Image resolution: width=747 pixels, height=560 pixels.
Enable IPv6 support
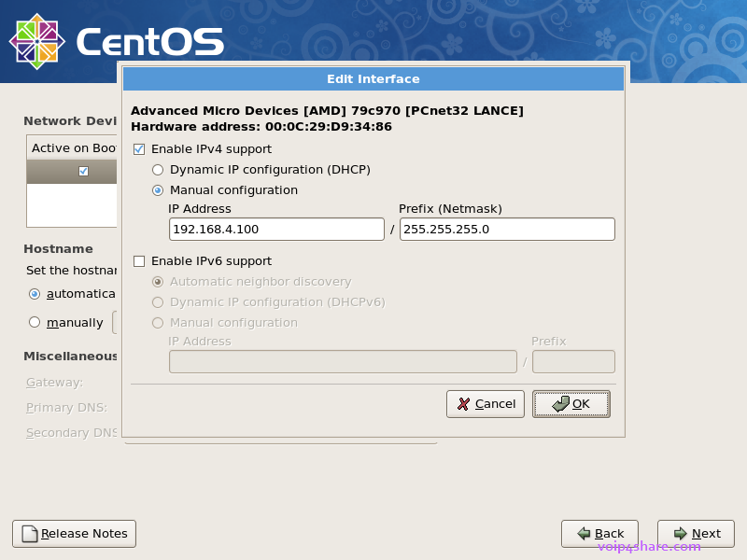(x=138, y=261)
